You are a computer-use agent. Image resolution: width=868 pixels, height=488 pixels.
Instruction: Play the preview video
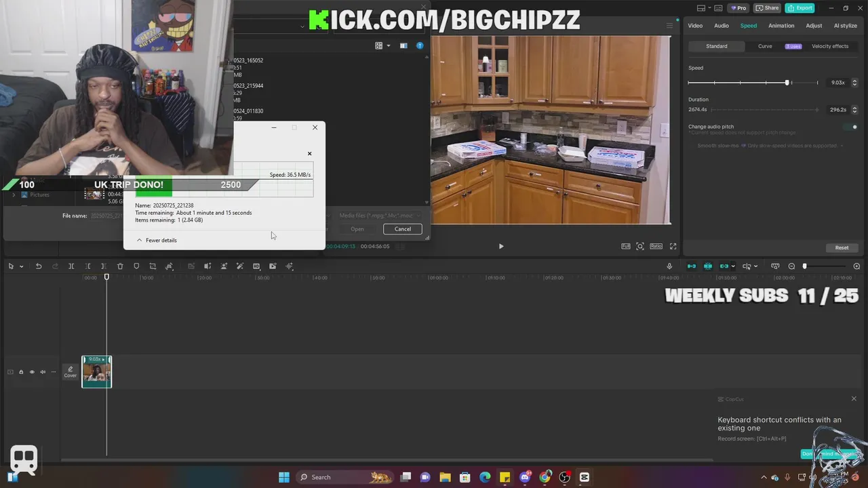501,247
